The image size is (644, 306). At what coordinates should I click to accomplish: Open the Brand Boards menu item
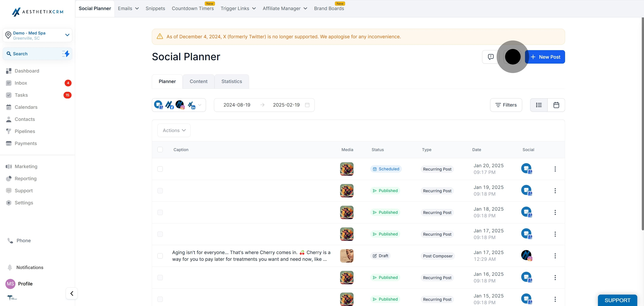pos(329,9)
